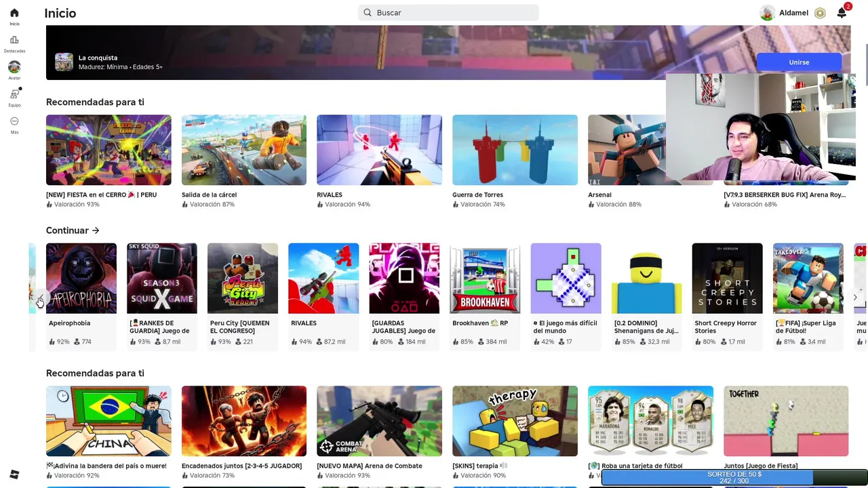The width and height of the screenshot is (868, 488).
Task: Open FIESTA en el CERRO game thumbnail
Action: click(108, 150)
